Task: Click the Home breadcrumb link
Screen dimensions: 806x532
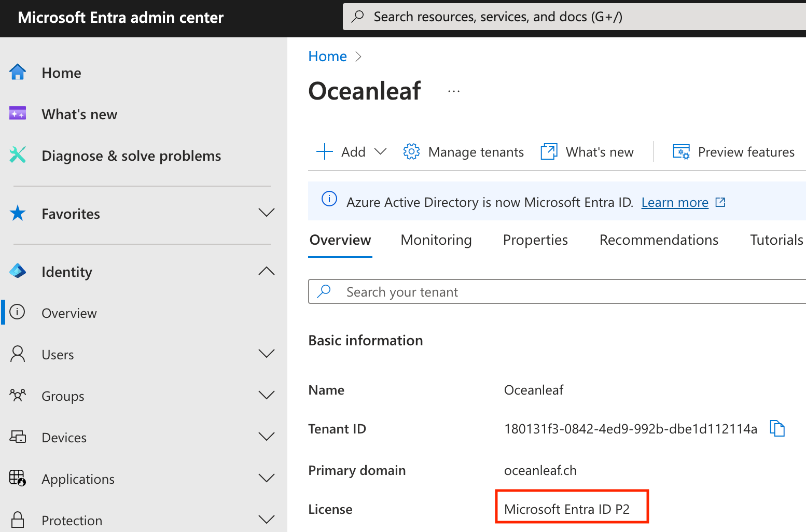Action: pyautogui.click(x=327, y=56)
